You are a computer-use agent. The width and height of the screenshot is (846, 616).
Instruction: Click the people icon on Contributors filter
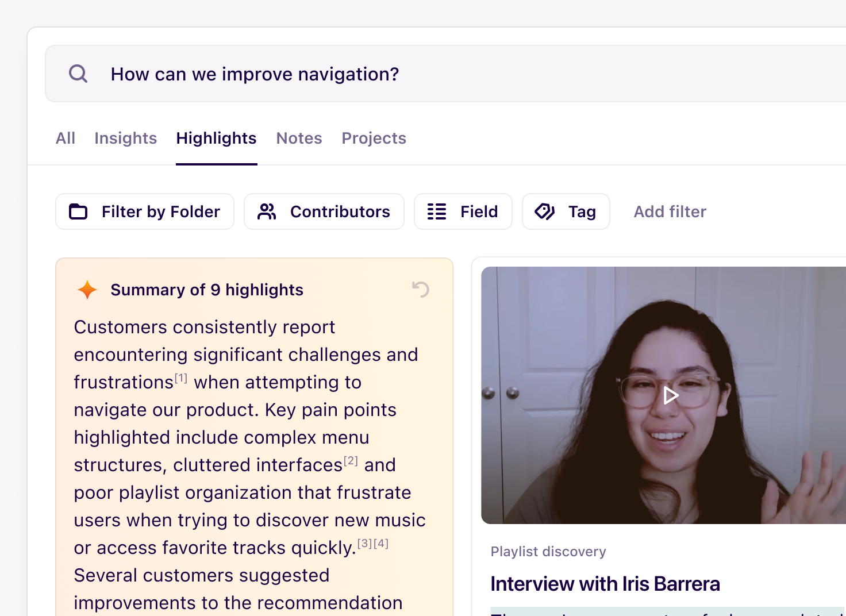267,211
